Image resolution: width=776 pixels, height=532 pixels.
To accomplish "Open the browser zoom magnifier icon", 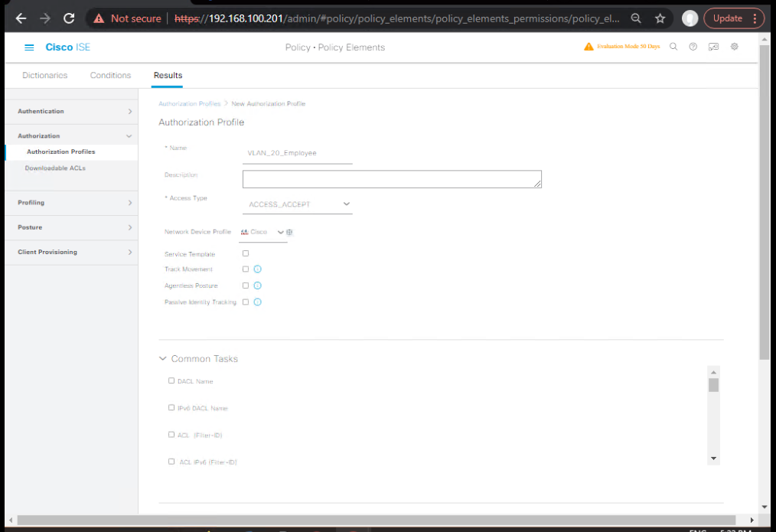I will [636, 18].
